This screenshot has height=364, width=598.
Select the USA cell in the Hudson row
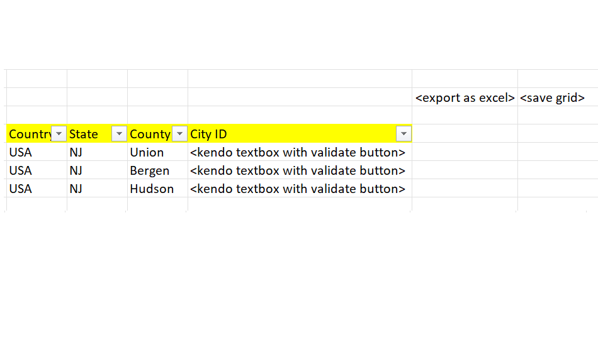point(21,189)
